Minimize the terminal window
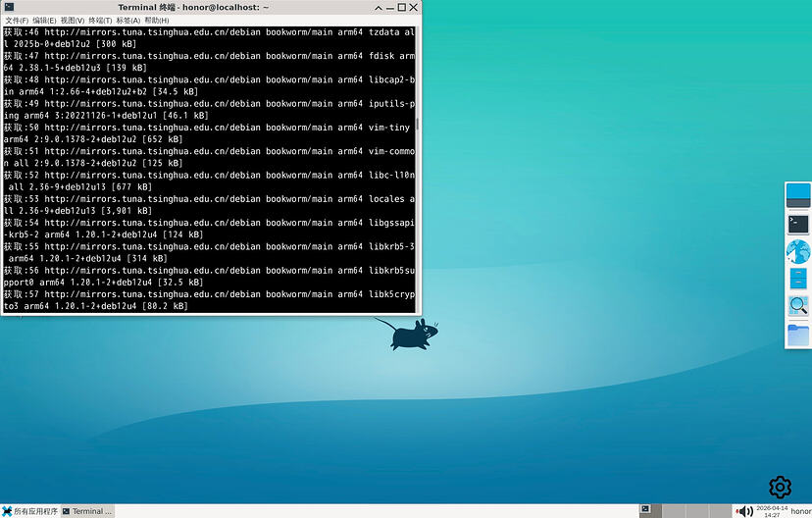The width and height of the screenshot is (812, 518). click(390, 7)
